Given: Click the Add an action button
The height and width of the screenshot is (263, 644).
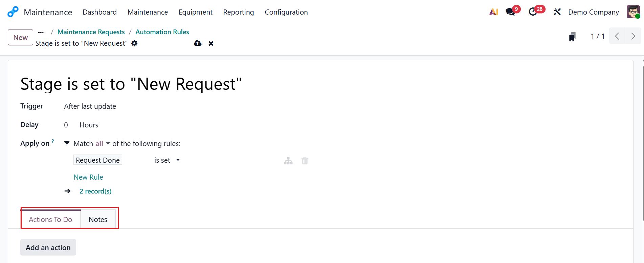Looking at the screenshot, I should [x=48, y=247].
